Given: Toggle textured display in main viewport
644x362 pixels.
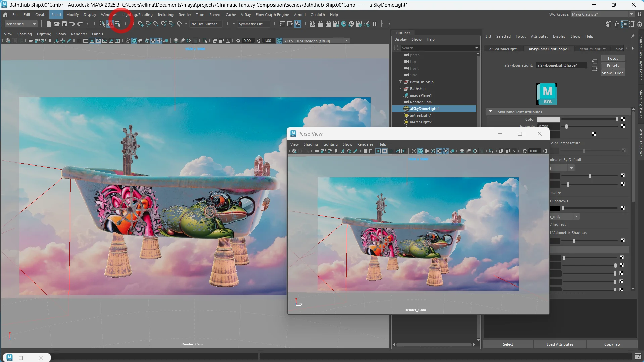Looking at the screenshot, I should (x=153, y=41).
